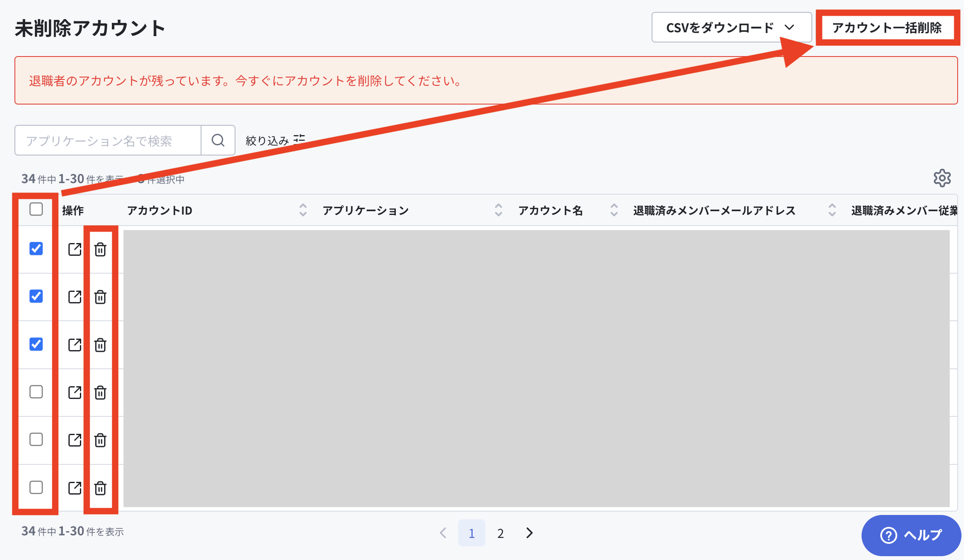Sort by アプリケーション column

[x=498, y=210]
